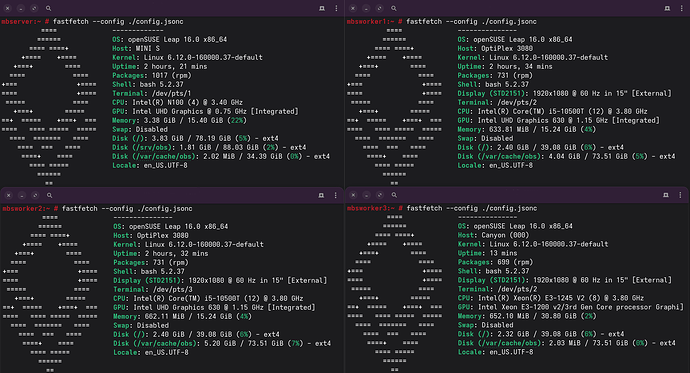Click 'GPU: Intel Xeon E3-1200 v2/3rd Gen' line
This screenshot has width=690, height=373.
click(571, 307)
